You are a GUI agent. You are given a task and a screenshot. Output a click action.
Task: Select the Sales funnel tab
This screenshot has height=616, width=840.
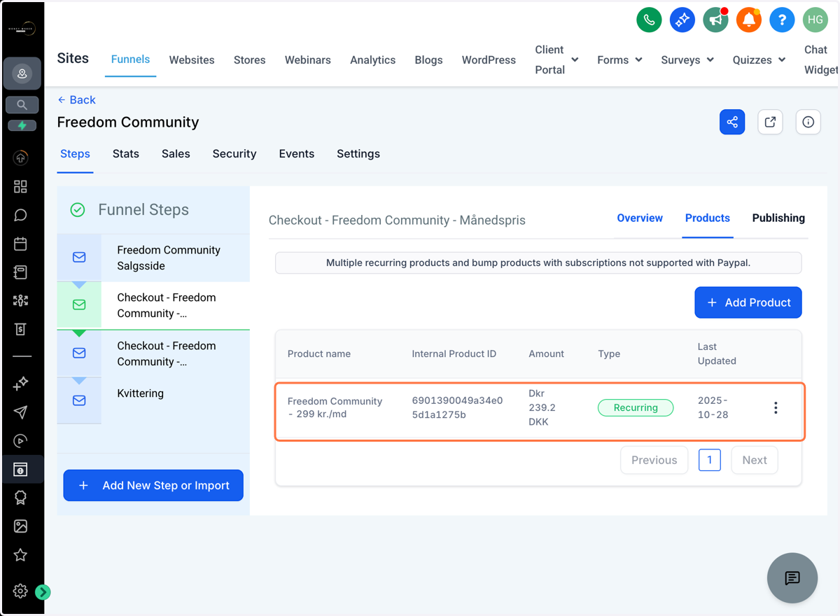[x=176, y=153]
